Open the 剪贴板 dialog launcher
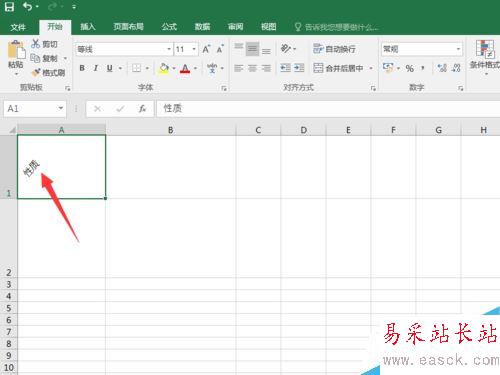This screenshot has height=375, width=500. tap(68, 88)
